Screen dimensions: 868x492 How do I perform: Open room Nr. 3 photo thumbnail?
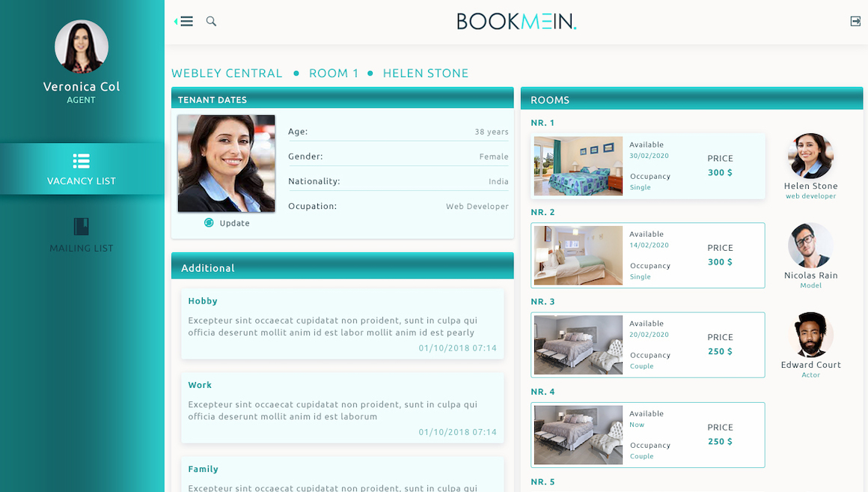[578, 344]
